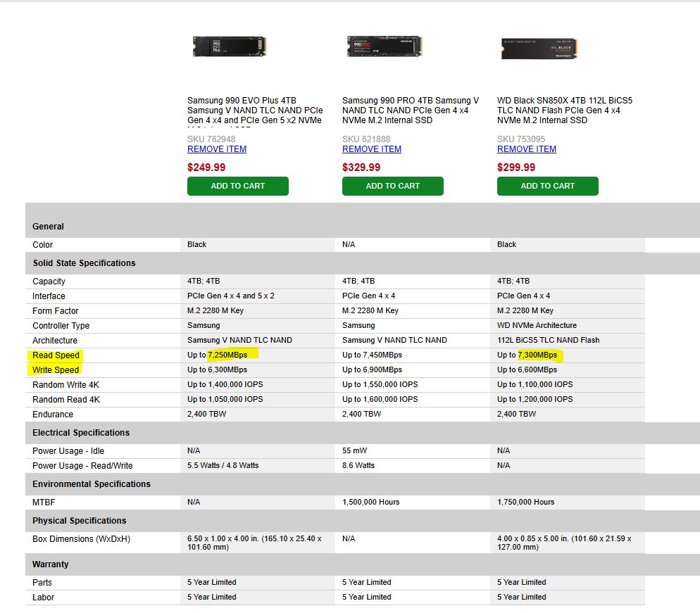
Task: Click the General section header
Action: pyautogui.click(x=48, y=226)
